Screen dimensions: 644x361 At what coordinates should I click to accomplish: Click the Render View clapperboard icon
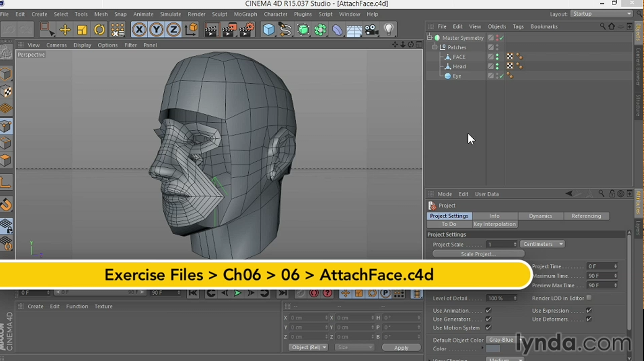click(211, 30)
